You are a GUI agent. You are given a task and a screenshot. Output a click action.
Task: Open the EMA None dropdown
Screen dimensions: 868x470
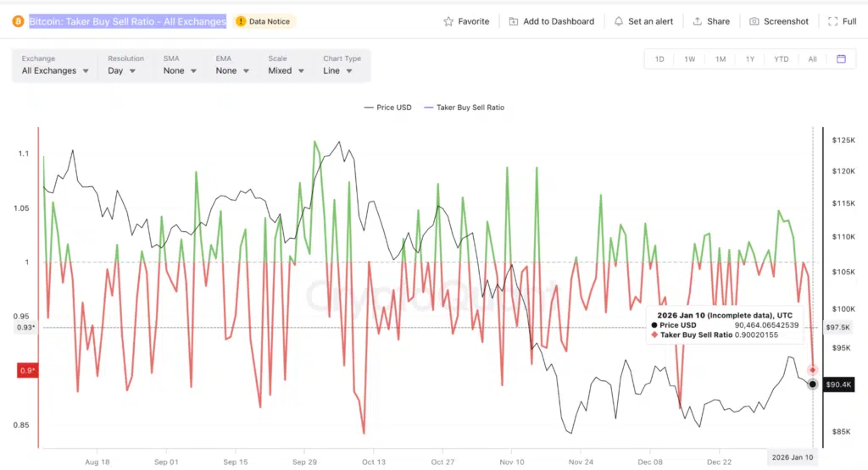pyautogui.click(x=231, y=71)
